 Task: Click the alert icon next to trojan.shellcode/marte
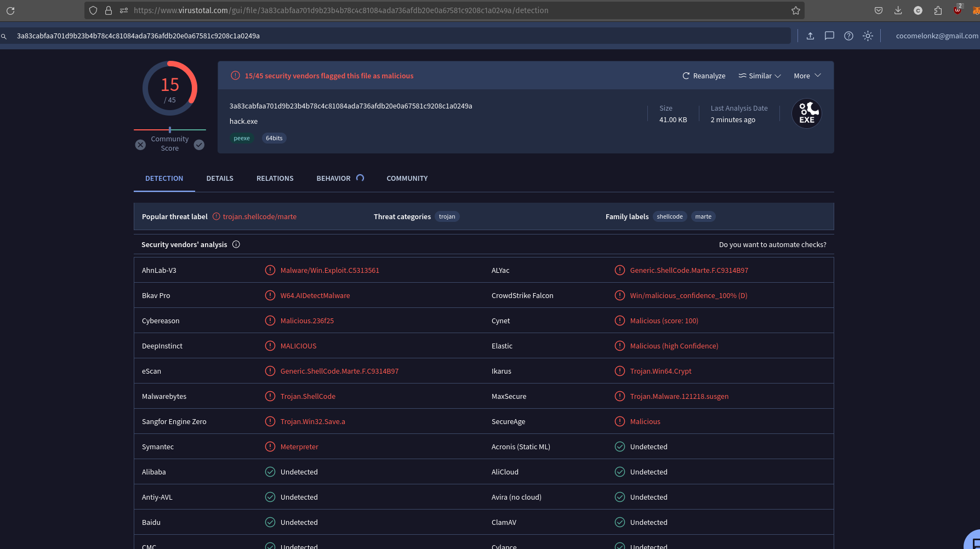click(216, 216)
